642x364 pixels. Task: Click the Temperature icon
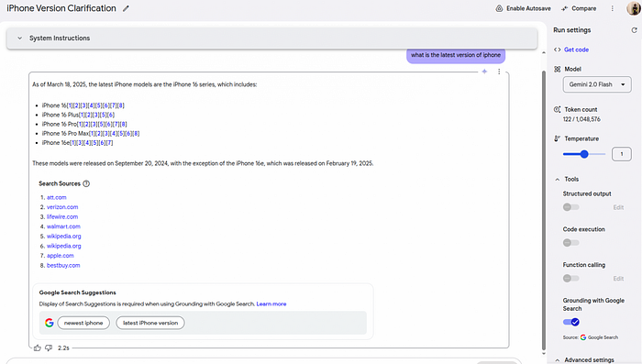pyautogui.click(x=557, y=138)
